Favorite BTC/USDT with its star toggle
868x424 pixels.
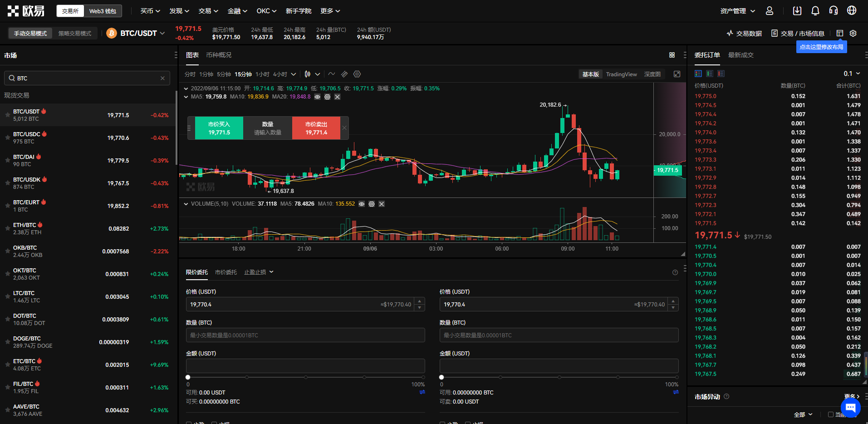click(7, 115)
